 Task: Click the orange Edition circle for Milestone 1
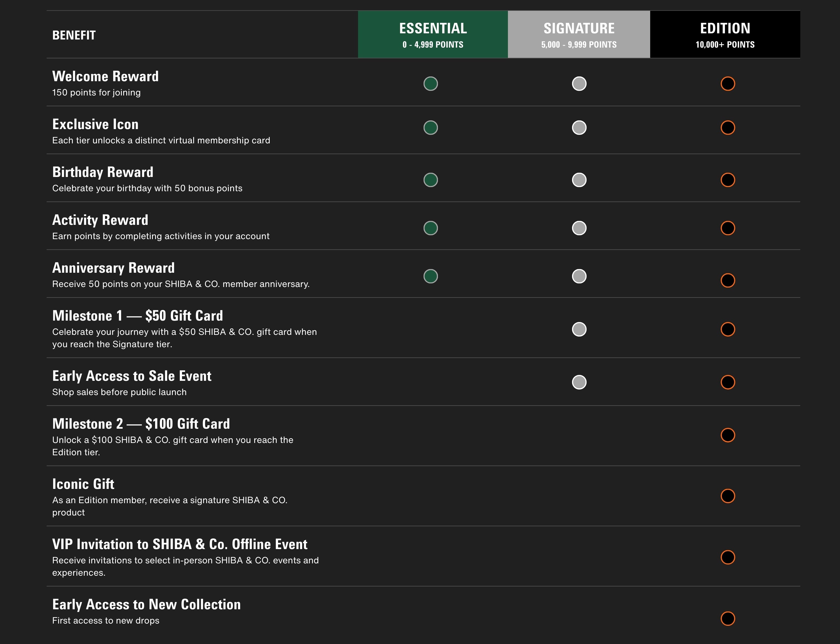pyautogui.click(x=727, y=329)
